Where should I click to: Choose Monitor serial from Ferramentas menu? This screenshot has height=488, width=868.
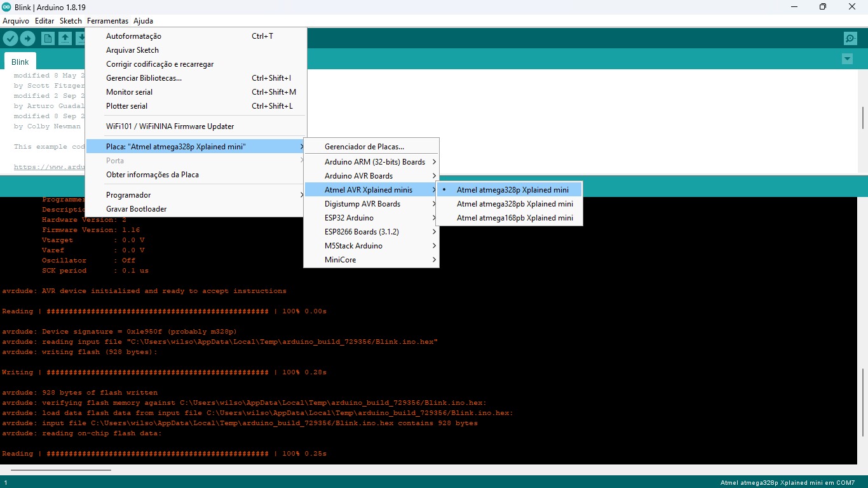pyautogui.click(x=129, y=92)
